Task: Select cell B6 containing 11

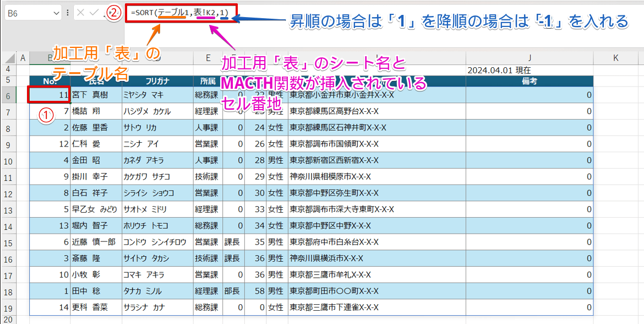Action: point(50,95)
